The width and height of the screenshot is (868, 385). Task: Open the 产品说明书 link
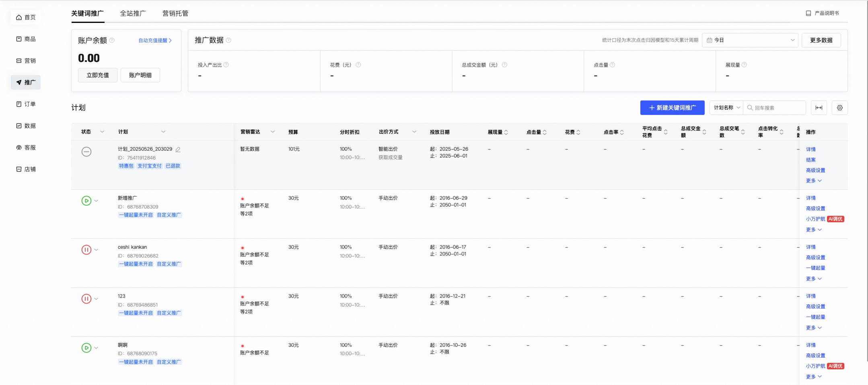[x=823, y=13]
